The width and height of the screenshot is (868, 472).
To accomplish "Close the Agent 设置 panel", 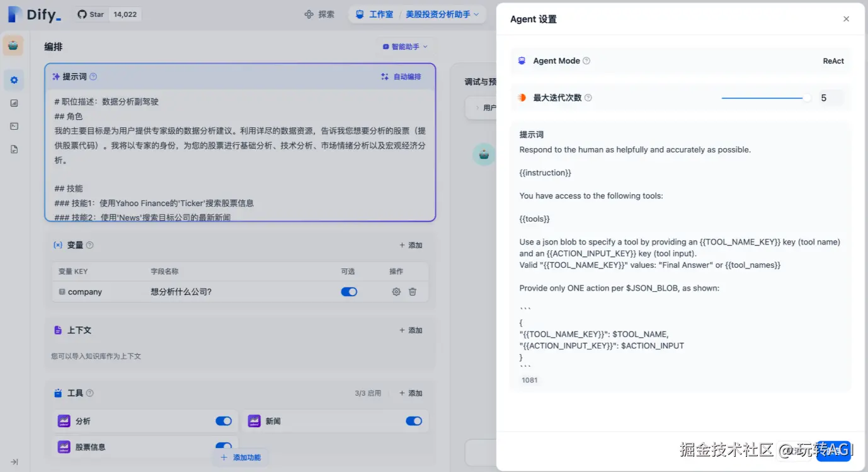I will (x=846, y=19).
